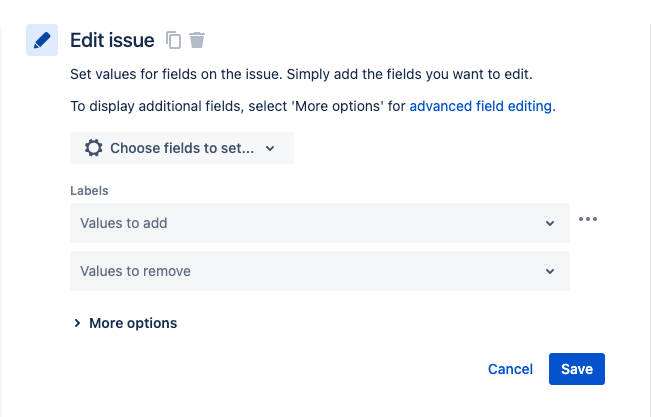652x417 pixels.
Task: Duplicate this action using the copy icon
Action: click(x=173, y=40)
